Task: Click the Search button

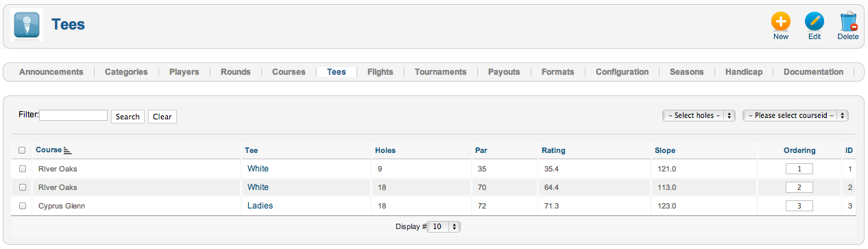Action: (128, 117)
